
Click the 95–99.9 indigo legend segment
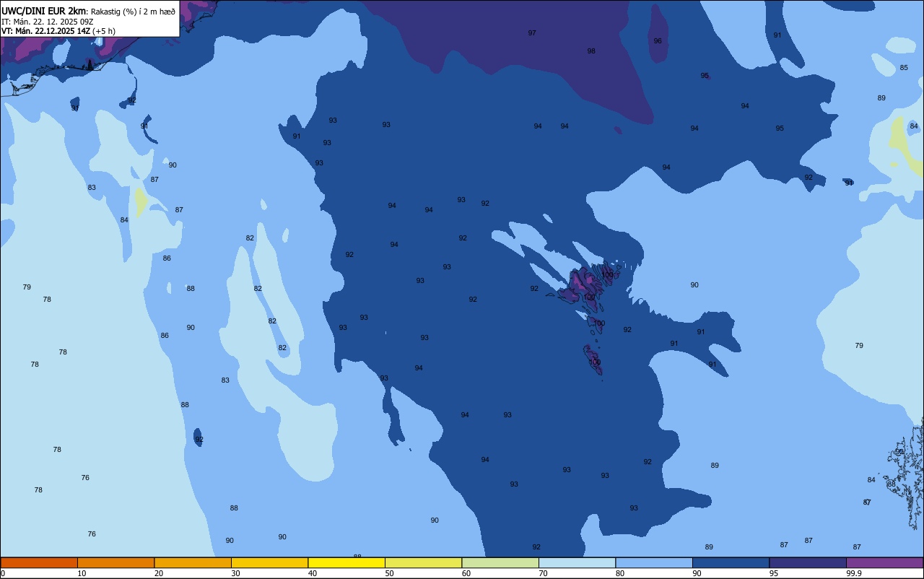[808, 562]
